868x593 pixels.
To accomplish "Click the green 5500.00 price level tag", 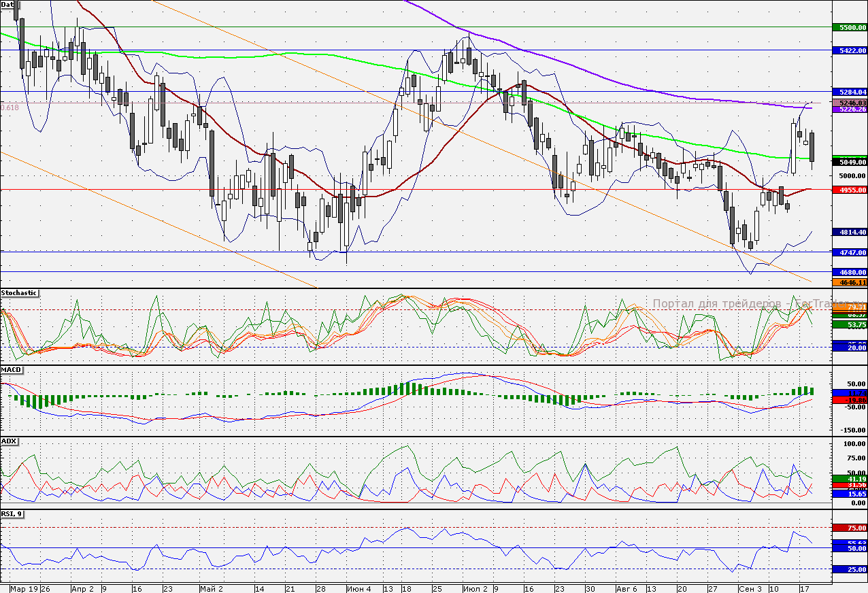I will click(x=850, y=28).
